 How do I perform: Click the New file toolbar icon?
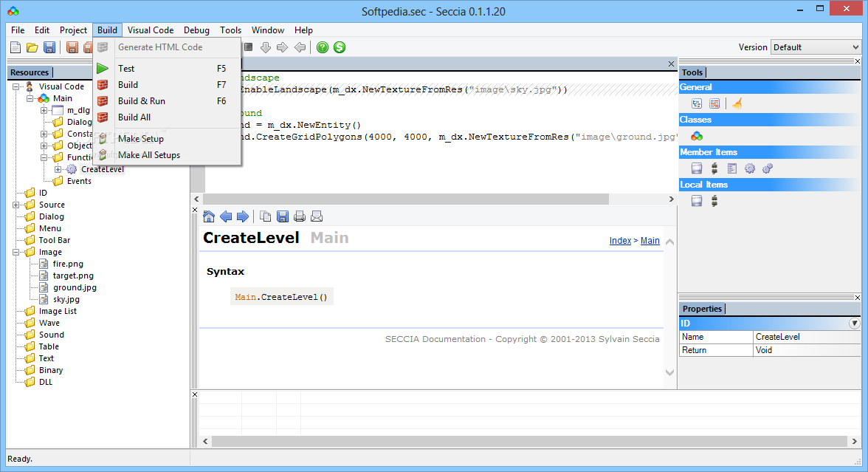point(15,47)
